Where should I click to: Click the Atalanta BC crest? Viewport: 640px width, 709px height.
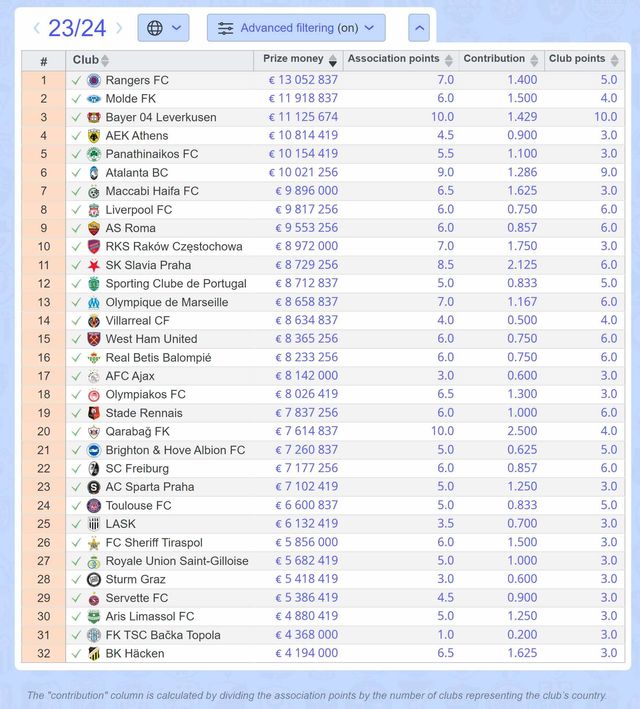(94, 173)
